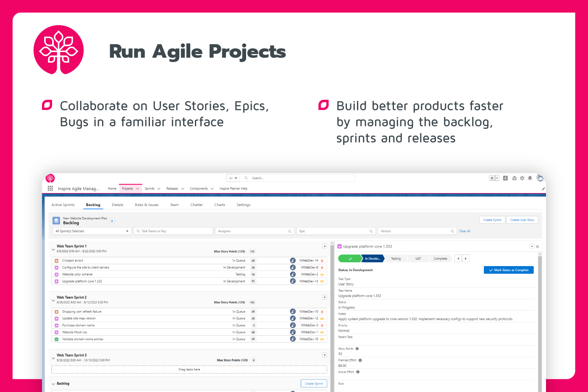Viewport: 588px width, 392px height.
Task: Expand the Web Team Sprint 1 chevron
Action: click(x=53, y=248)
